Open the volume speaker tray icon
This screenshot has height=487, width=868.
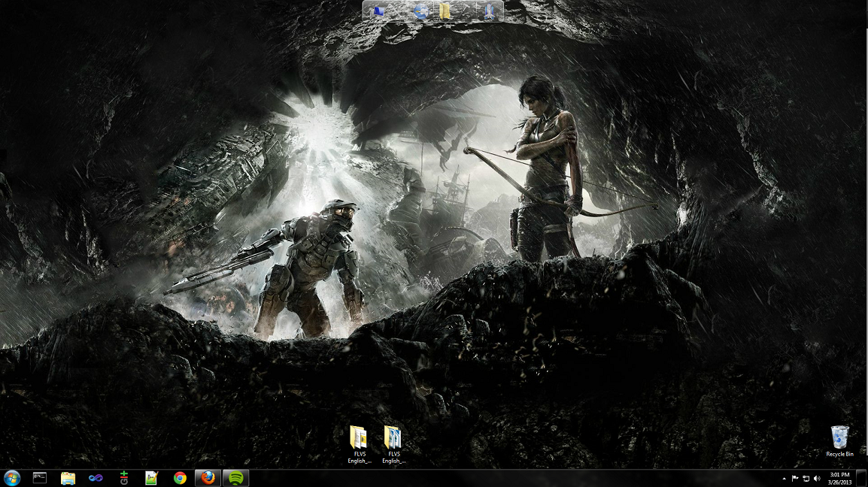pos(817,479)
